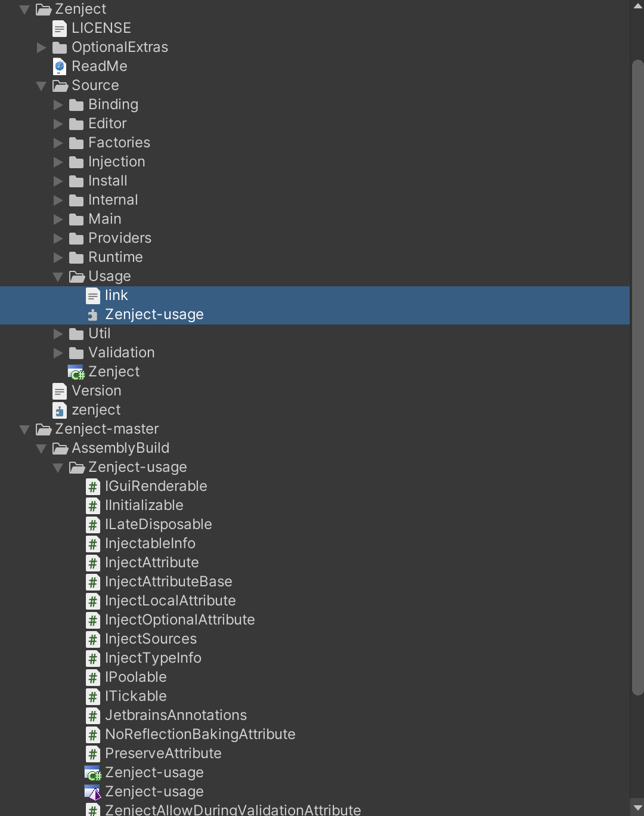Screen dimensions: 644x816
Task: Click the scrollbar up arrow
Action: click(637, 6)
